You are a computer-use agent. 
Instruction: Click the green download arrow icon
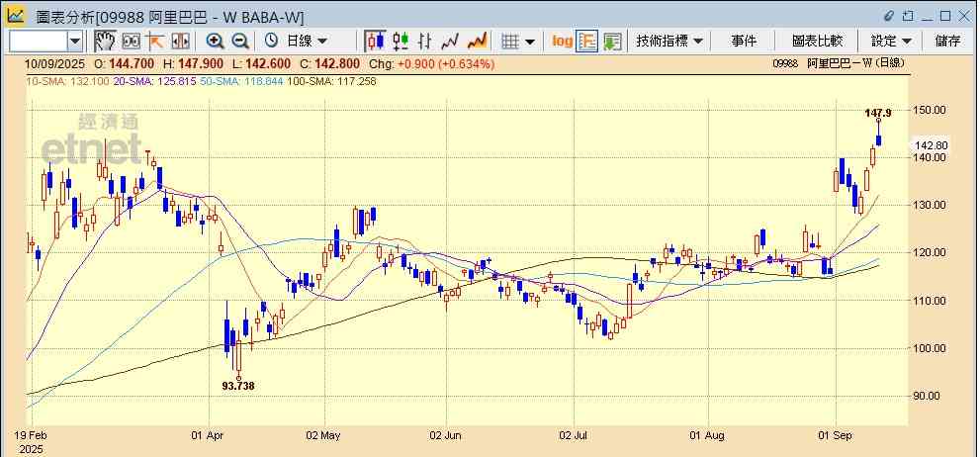[x=612, y=42]
